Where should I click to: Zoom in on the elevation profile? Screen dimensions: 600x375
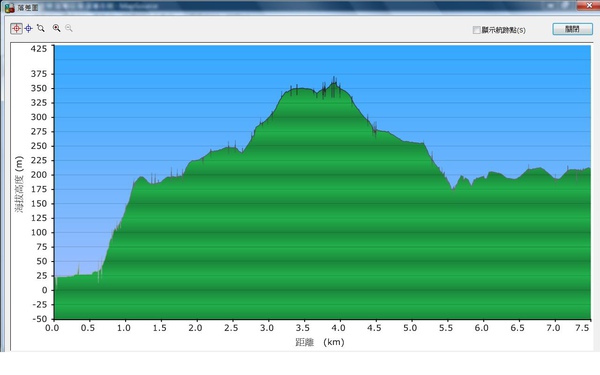pyautogui.click(x=57, y=28)
